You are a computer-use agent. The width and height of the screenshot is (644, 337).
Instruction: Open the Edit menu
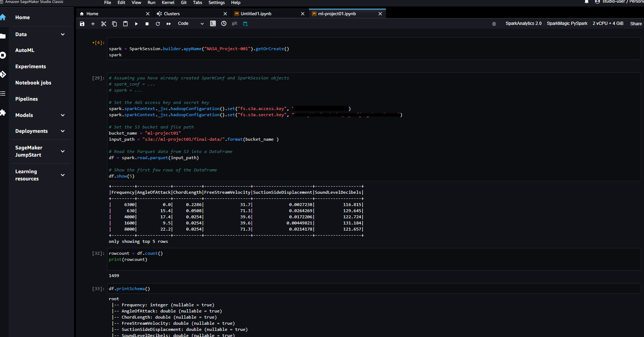pos(121,3)
